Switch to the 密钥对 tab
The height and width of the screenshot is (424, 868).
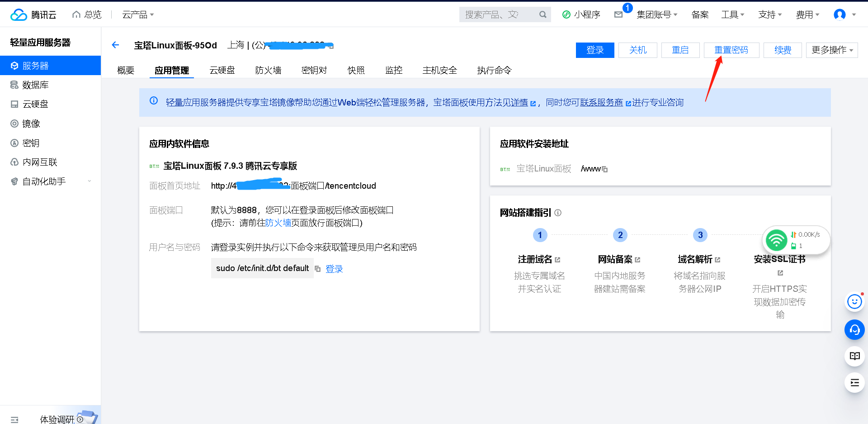(314, 70)
